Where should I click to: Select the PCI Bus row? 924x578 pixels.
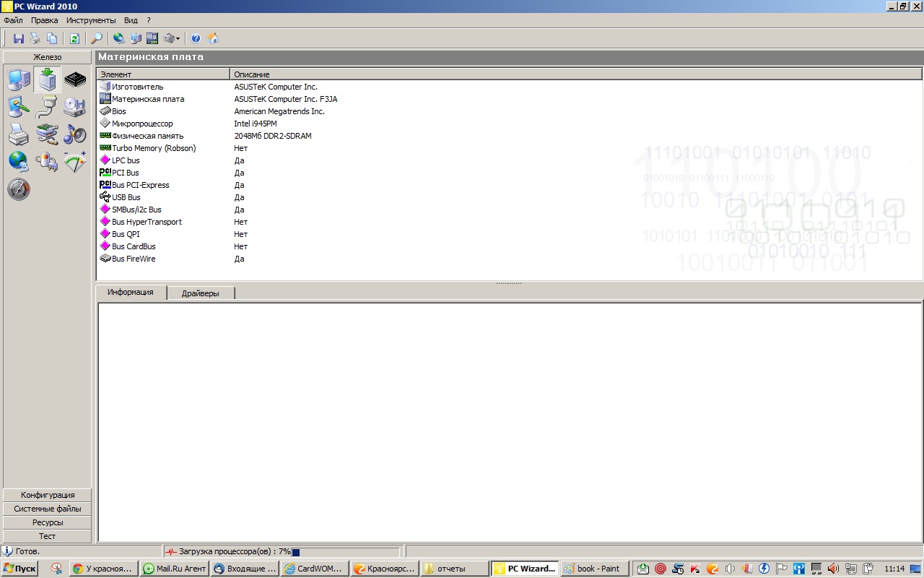coord(509,173)
